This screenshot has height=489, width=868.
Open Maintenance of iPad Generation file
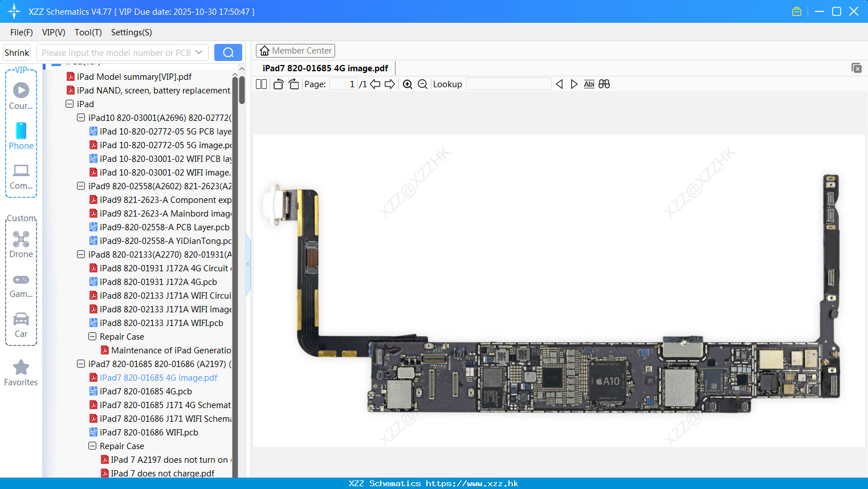point(166,350)
